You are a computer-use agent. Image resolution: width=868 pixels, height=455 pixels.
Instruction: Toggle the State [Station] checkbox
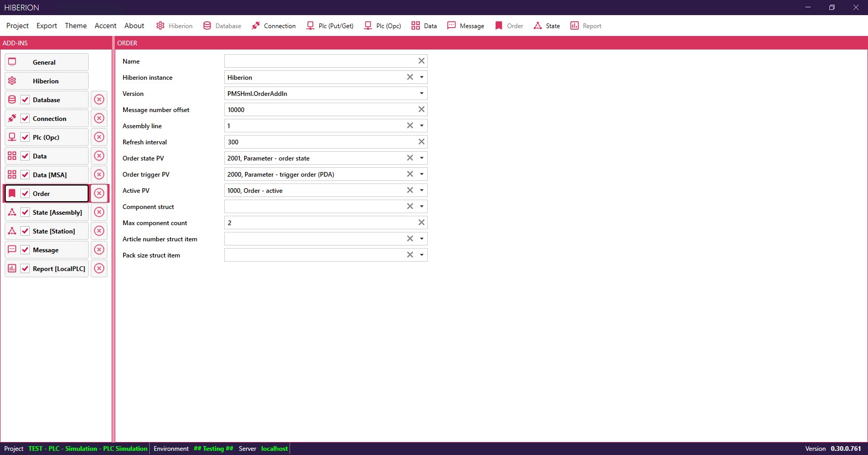[x=25, y=231]
